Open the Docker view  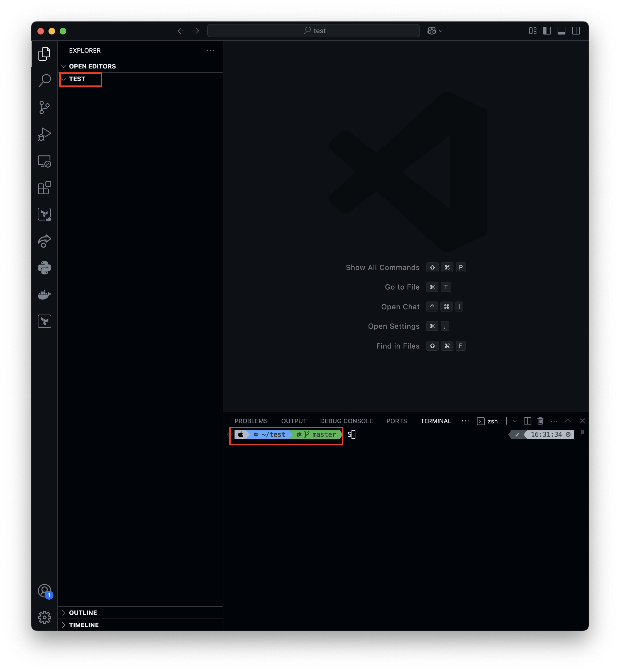click(x=44, y=295)
